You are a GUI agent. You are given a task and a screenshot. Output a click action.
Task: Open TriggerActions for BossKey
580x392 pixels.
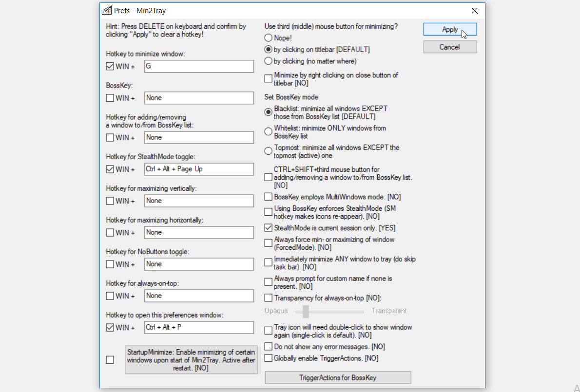tap(338, 377)
